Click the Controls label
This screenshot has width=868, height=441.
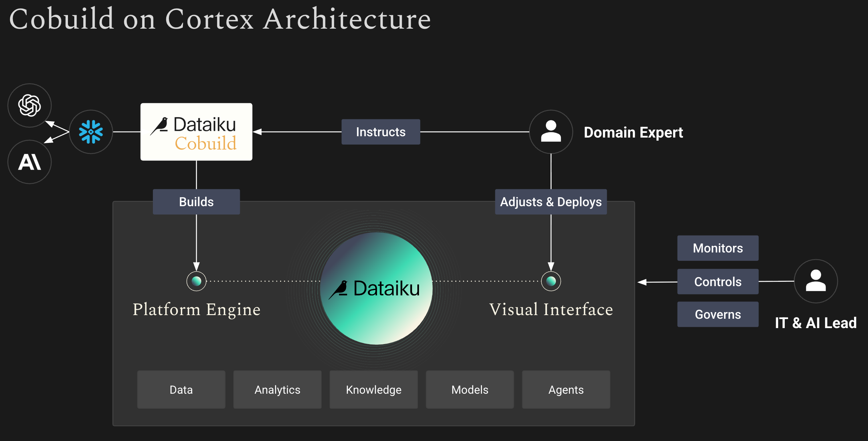pyautogui.click(x=718, y=282)
